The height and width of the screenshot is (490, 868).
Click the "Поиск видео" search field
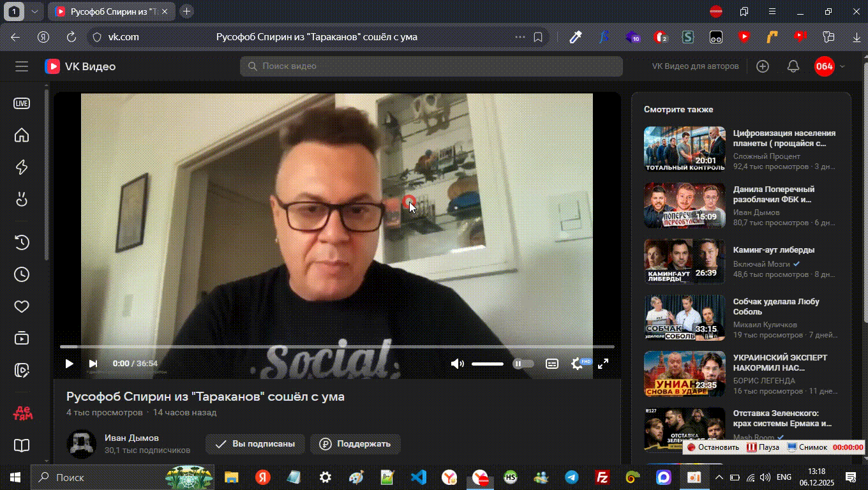[x=431, y=66]
